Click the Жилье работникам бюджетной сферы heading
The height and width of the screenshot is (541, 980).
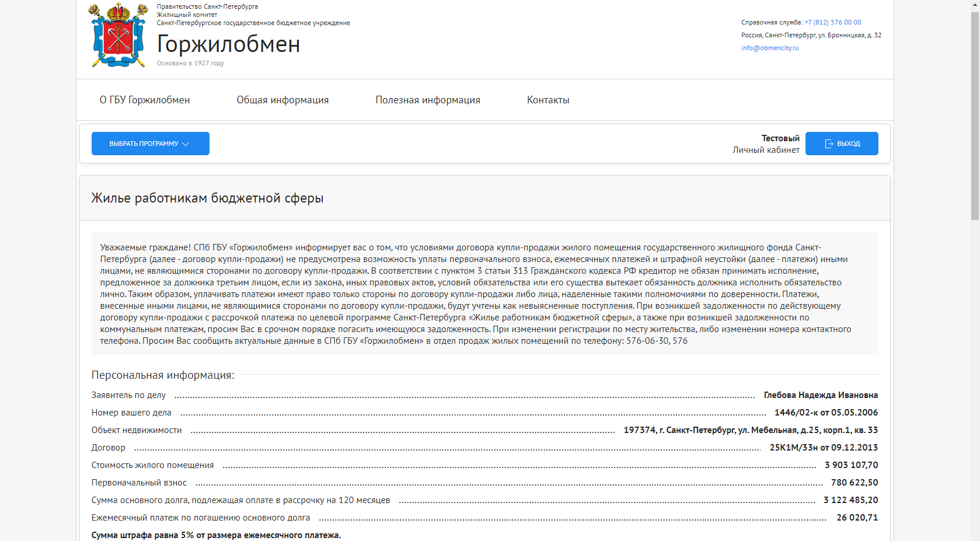(x=207, y=198)
